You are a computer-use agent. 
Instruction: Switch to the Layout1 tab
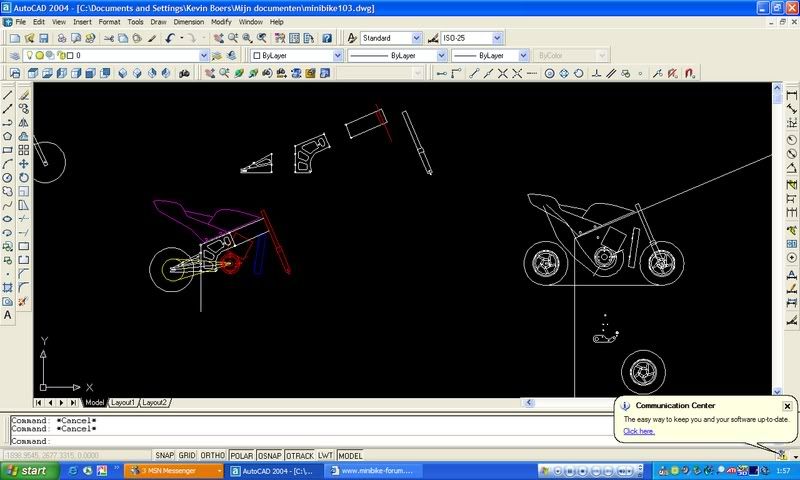click(x=123, y=402)
